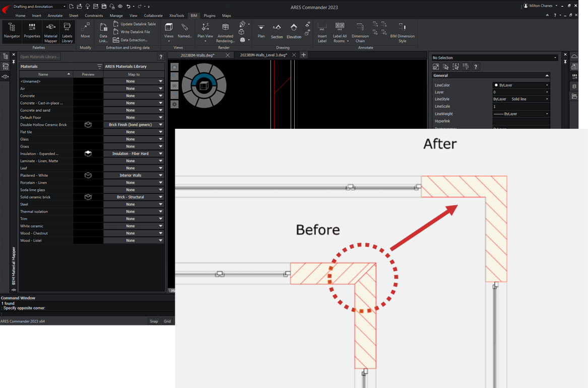
Task: Click the Insert Label tool
Action: [322, 32]
